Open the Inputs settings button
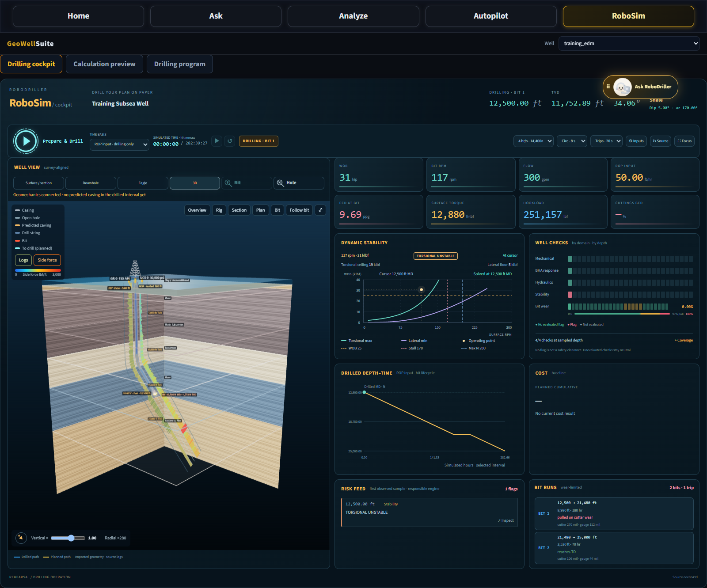This screenshot has width=707, height=588. coord(636,141)
